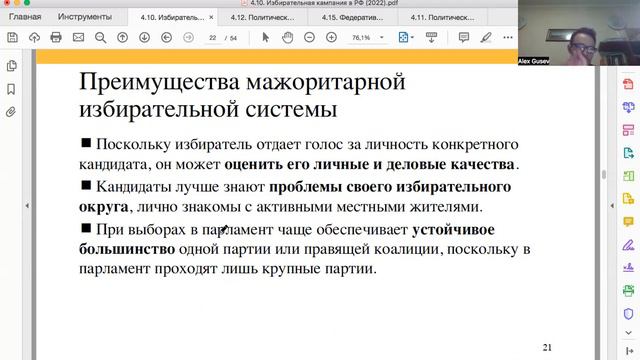Viewport: 640px width, 360px height.
Task: Open the attachments paperclip panel
Action: pyautogui.click(x=11, y=112)
